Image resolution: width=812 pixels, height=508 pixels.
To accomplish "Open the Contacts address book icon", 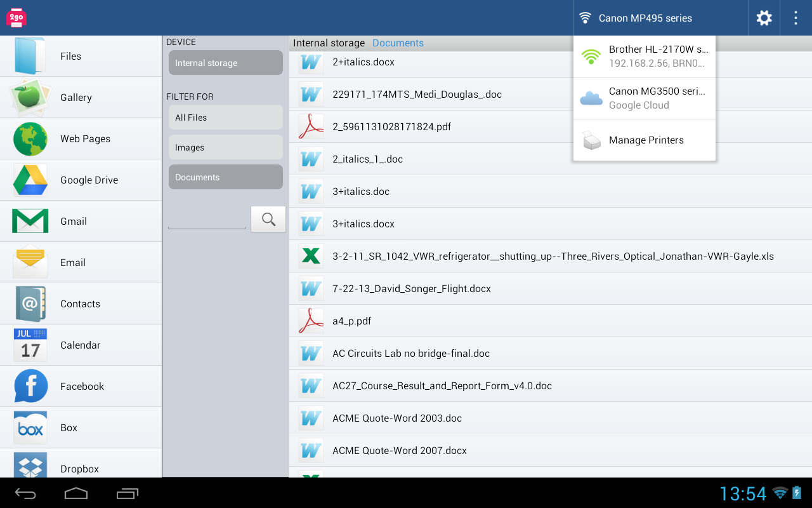I will tap(30, 304).
